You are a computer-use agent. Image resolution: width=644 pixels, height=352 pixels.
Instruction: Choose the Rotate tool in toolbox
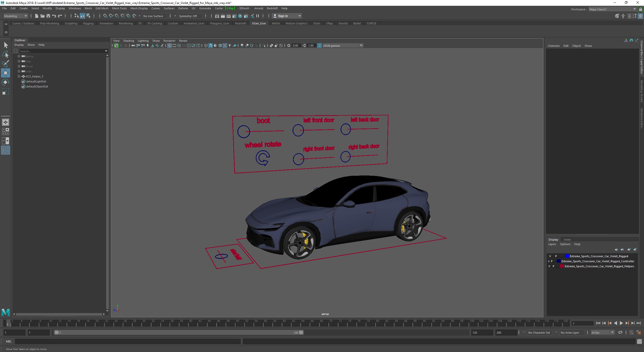[6, 82]
